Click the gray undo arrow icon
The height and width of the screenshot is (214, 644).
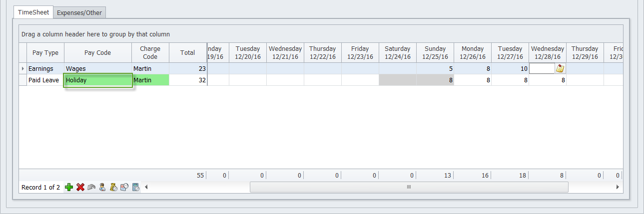click(91, 187)
